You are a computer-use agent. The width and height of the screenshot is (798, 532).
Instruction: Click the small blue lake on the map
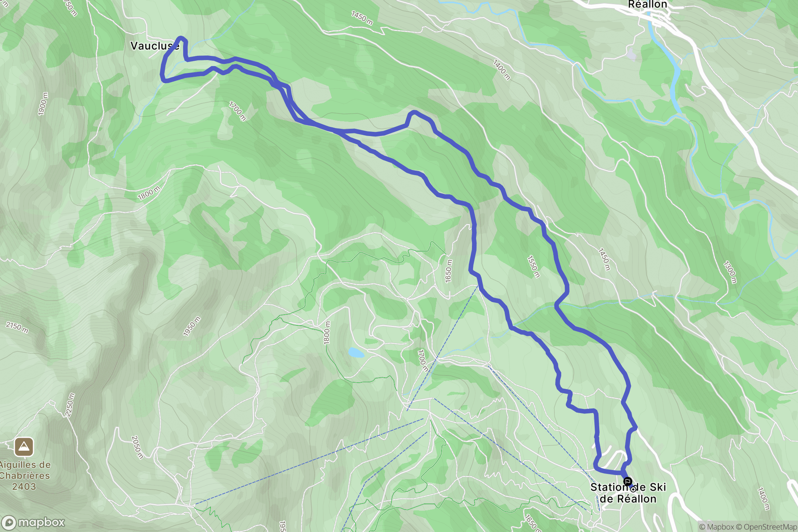356,353
